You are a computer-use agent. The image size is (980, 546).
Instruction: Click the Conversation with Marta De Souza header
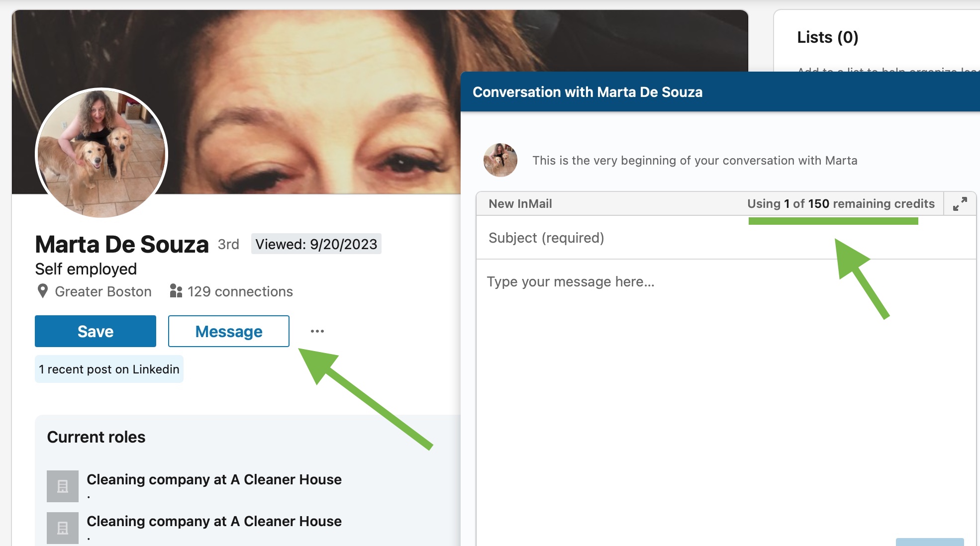tap(588, 92)
